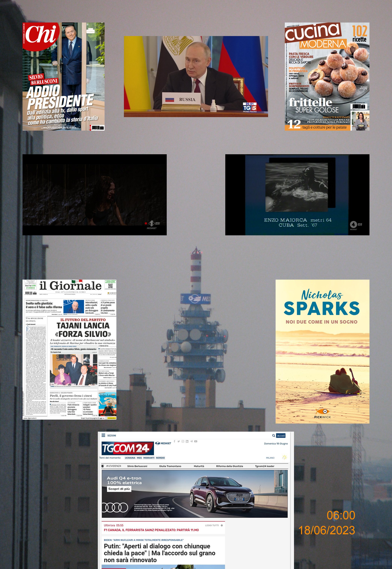The height and width of the screenshot is (569, 392).
Task: Open Riforma della Giustizia link
Action: 229,466
